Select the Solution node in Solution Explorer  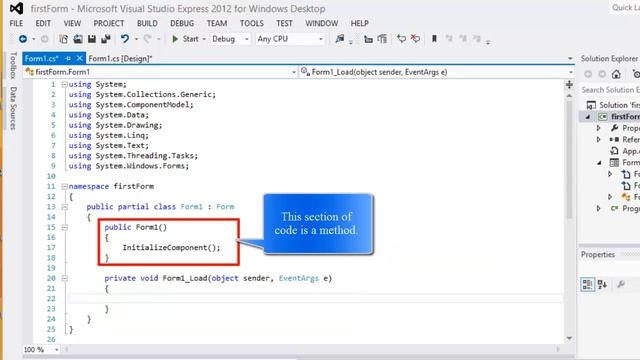[x=613, y=105]
